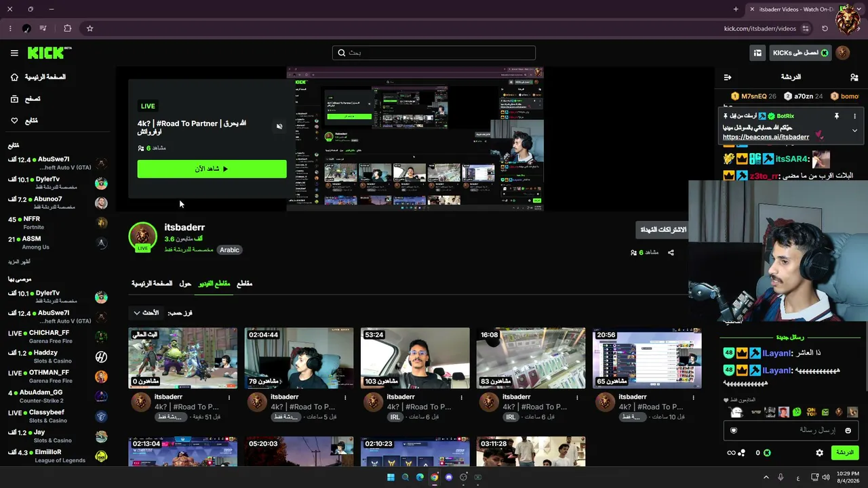Open the itsbaderr channel avatar
Screen dimensions: 868x488
pos(142,236)
